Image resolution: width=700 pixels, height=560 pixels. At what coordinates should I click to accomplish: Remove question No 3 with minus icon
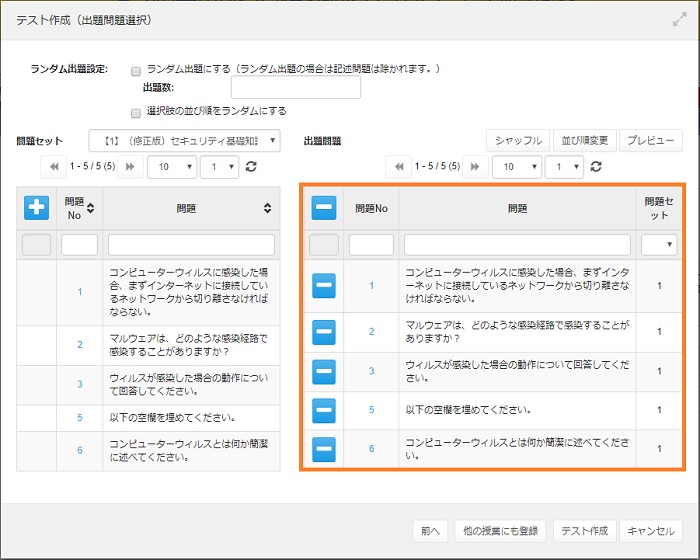point(323,371)
